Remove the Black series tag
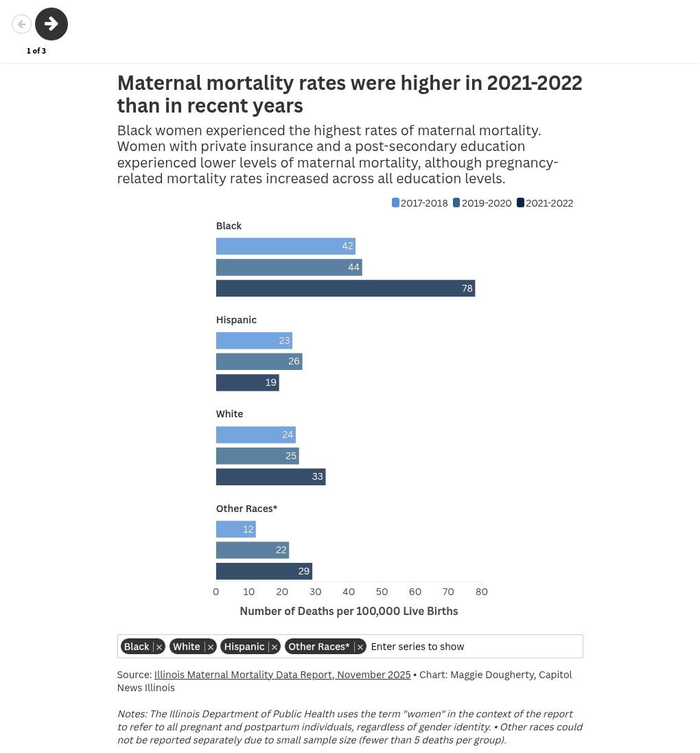The width and height of the screenshot is (700, 753). pyautogui.click(x=159, y=647)
